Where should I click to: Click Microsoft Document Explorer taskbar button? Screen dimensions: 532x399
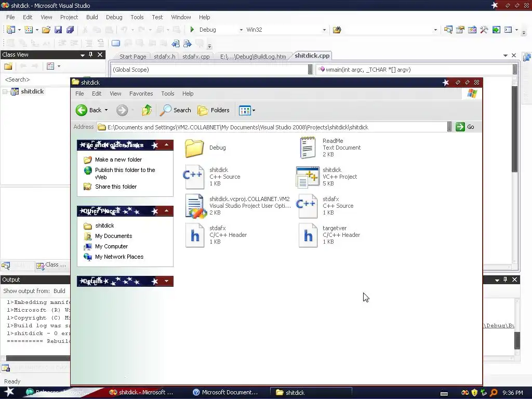[226, 392]
